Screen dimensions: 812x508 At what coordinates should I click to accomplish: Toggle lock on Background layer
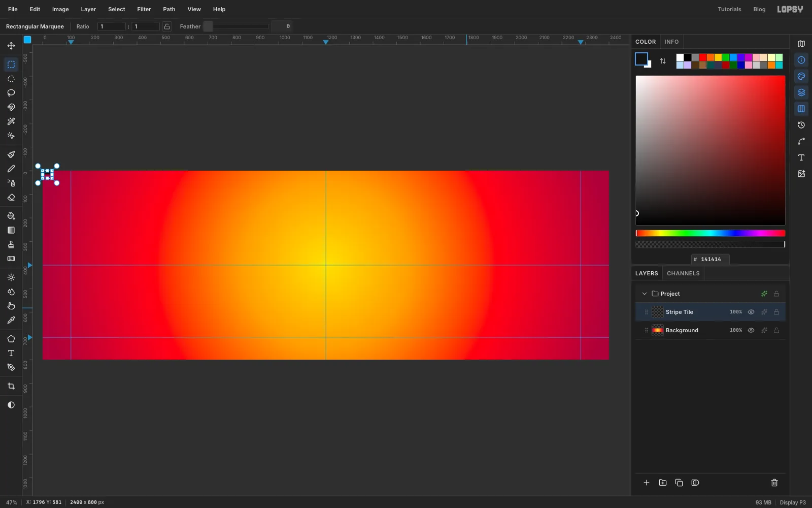(776, 330)
